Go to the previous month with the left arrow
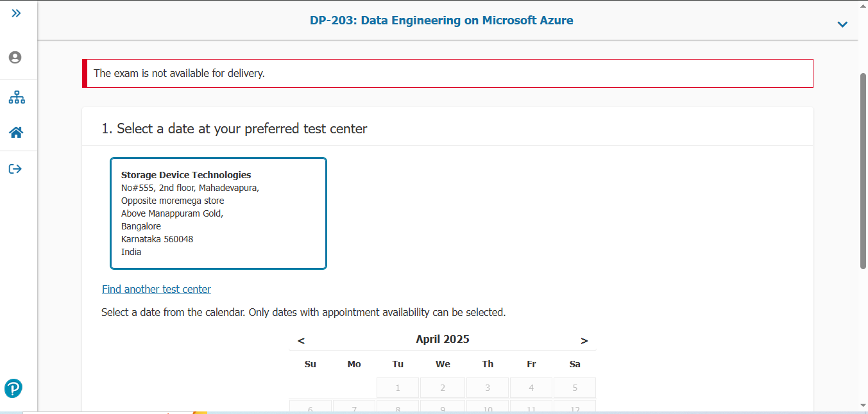The image size is (868, 414). 301,340
